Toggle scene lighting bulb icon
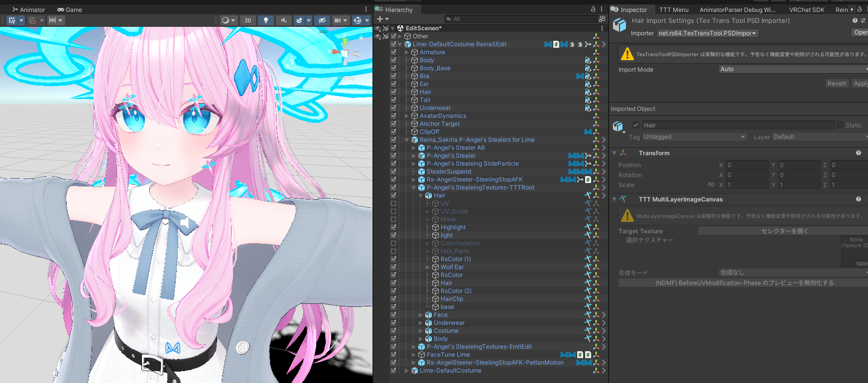The height and width of the screenshot is (383, 868). (x=266, y=20)
